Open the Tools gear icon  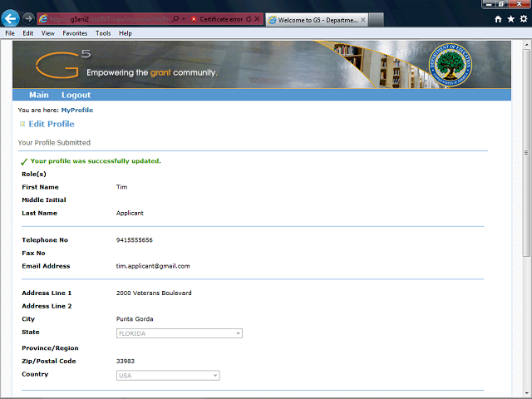(x=524, y=19)
